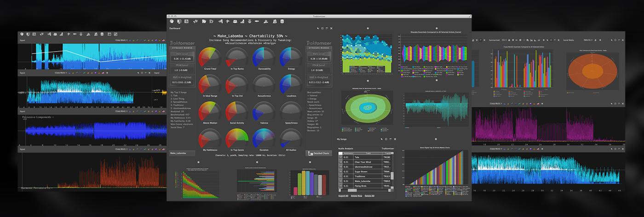The image size is (644, 217).
Task: Open the green radar circle chart thumbnail
Action: [x=368, y=109]
